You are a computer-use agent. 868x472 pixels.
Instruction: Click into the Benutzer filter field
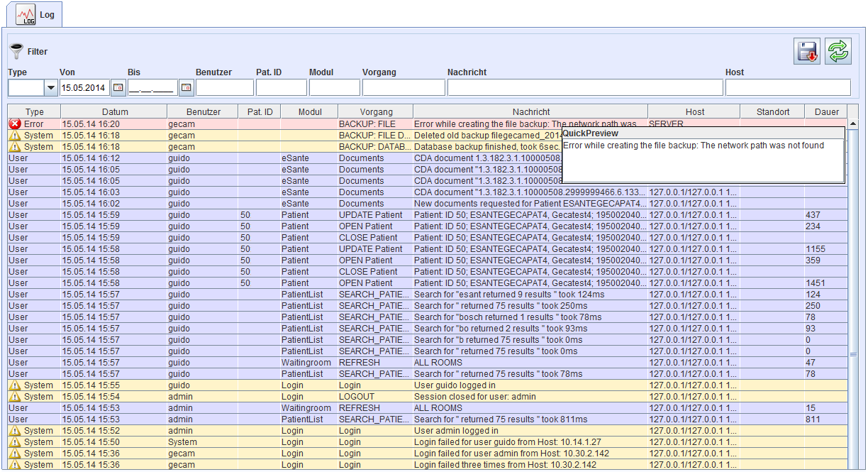click(x=224, y=87)
